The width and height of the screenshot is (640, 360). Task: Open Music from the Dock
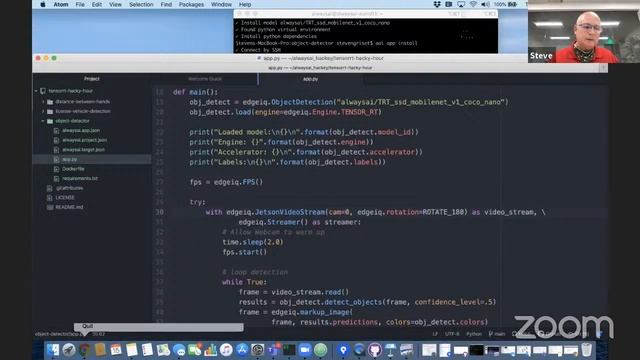click(x=226, y=350)
